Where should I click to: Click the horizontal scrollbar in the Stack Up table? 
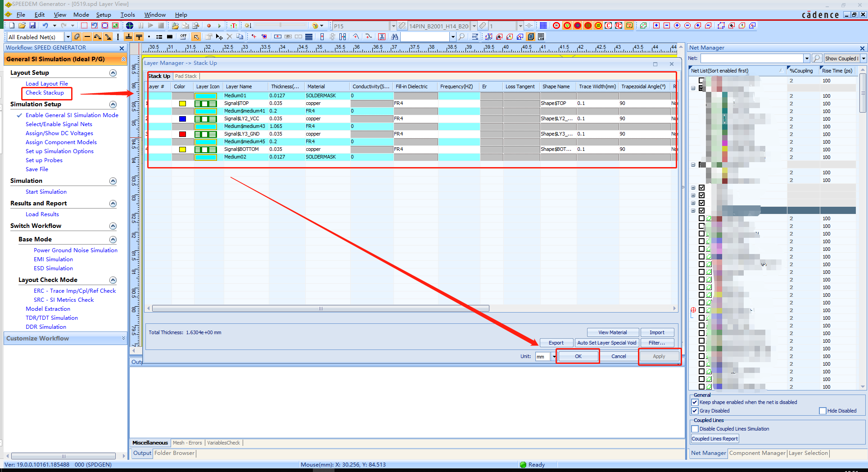point(321,309)
